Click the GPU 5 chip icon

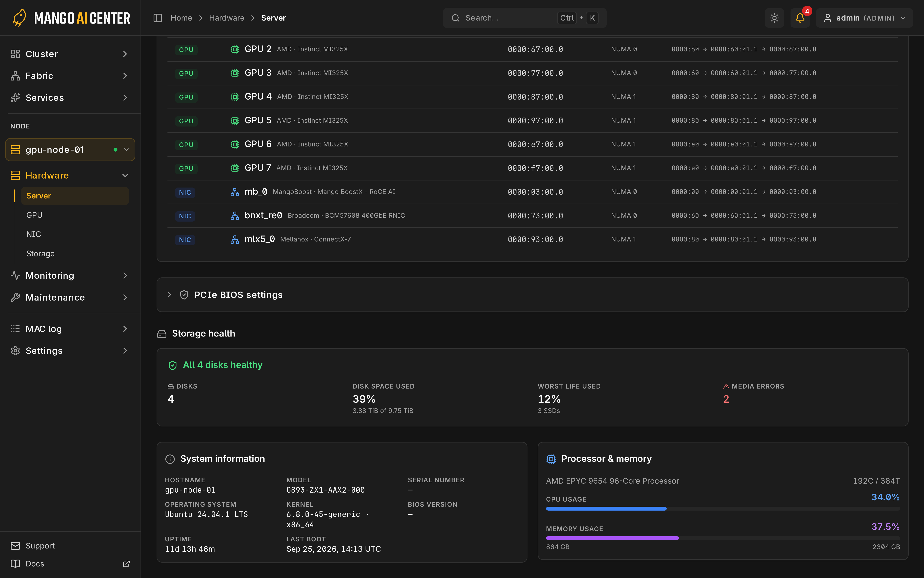(x=235, y=121)
